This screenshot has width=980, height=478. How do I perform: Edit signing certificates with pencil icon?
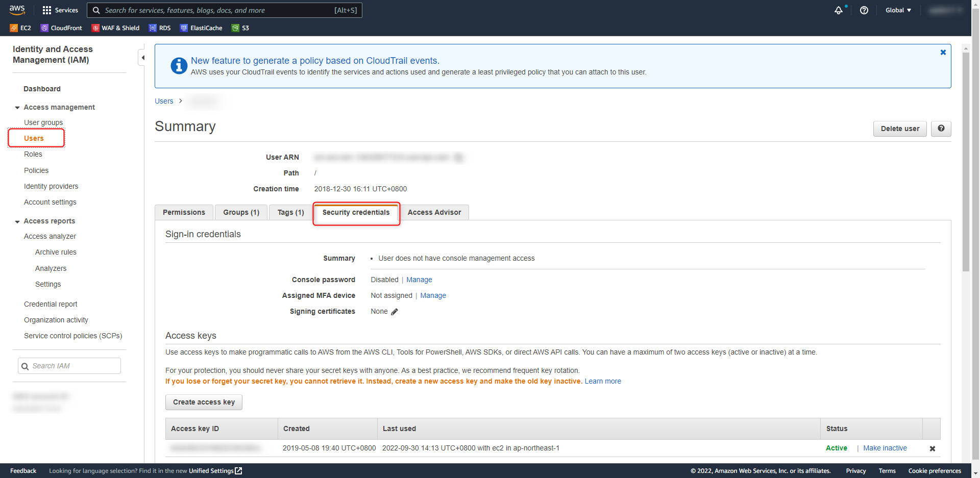pos(394,312)
